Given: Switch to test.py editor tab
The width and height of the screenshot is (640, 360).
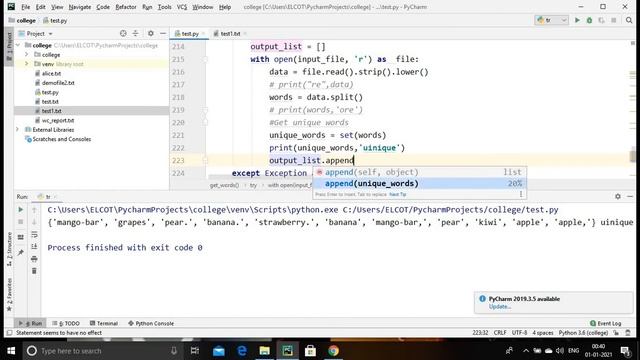Looking at the screenshot, I should (190, 33).
